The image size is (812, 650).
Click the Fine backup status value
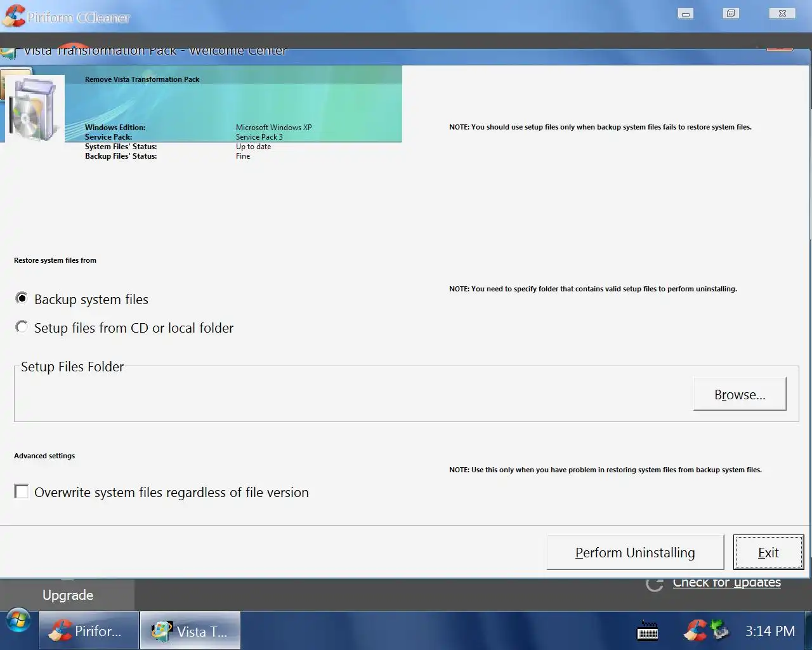click(x=243, y=156)
